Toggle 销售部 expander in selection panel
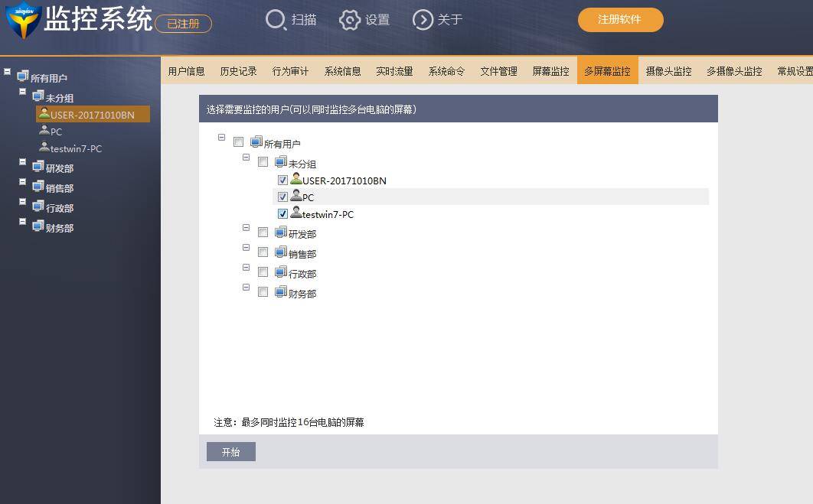This screenshot has width=813, height=504. click(247, 247)
